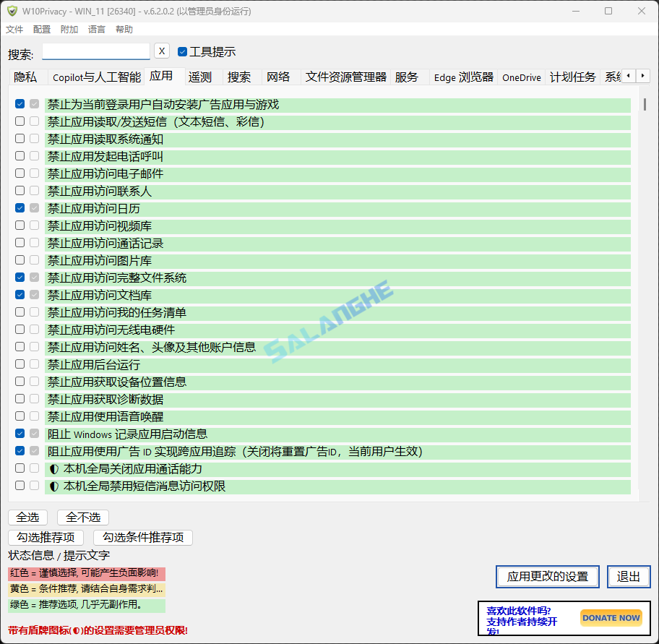Click 勾选推荐项 button

point(46,538)
